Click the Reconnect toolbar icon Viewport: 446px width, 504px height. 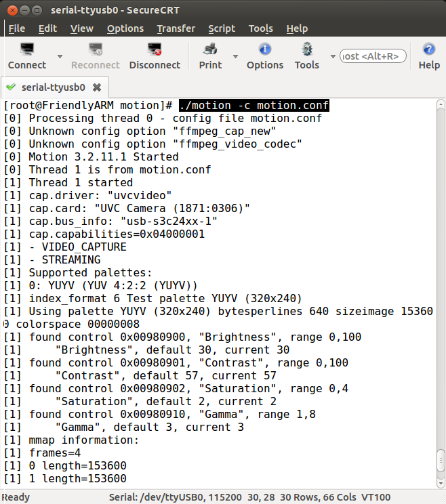(96, 49)
